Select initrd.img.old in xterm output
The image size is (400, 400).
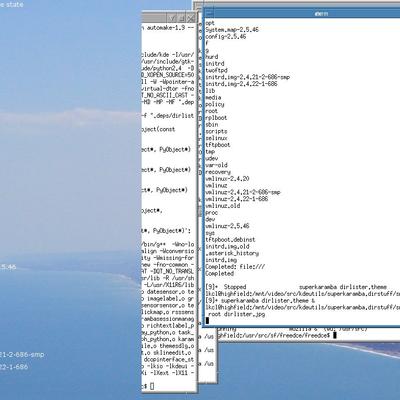[x=227, y=246]
